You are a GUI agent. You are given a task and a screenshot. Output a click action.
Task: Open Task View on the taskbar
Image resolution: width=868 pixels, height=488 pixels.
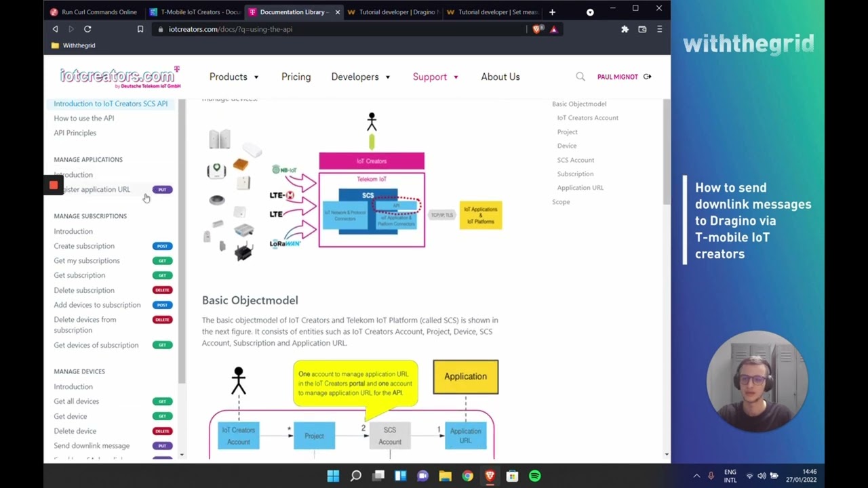click(x=378, y=476)
